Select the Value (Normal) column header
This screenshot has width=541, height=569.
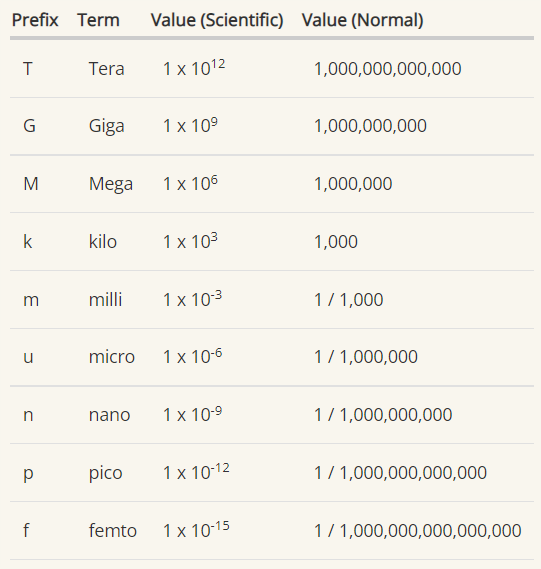pyautogui.click(x=362, y=20)
